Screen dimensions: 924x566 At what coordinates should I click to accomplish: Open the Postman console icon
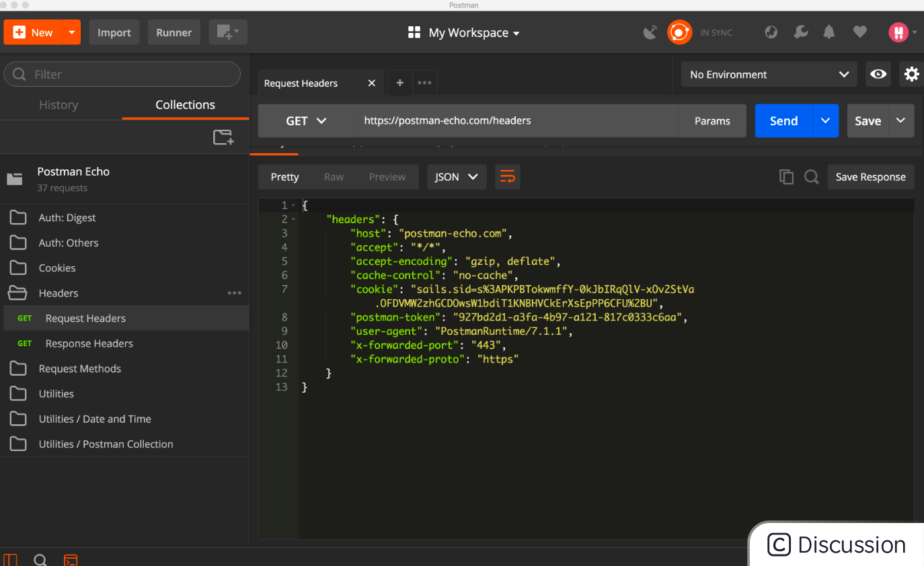pyautogui.click(x=70, y=560)
